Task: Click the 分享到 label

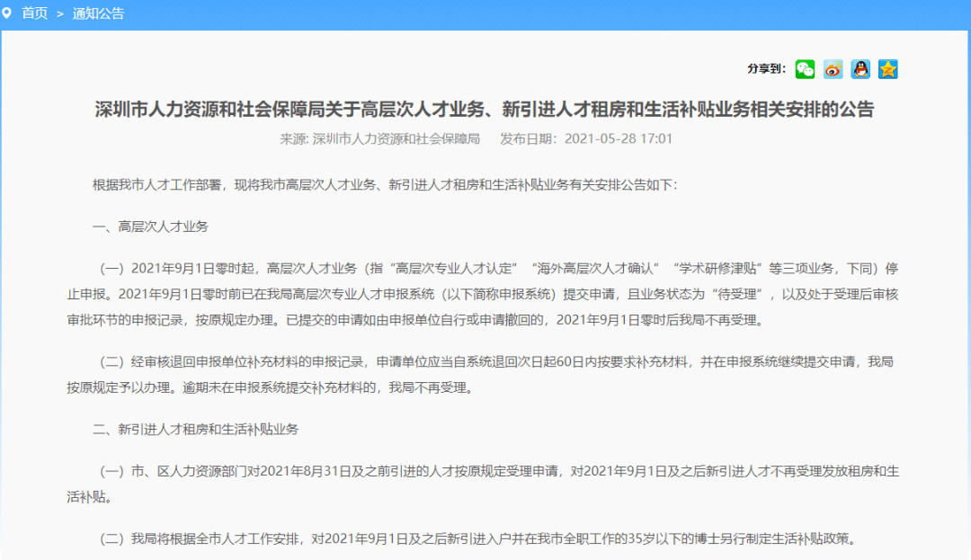Action: click(767, 68)
